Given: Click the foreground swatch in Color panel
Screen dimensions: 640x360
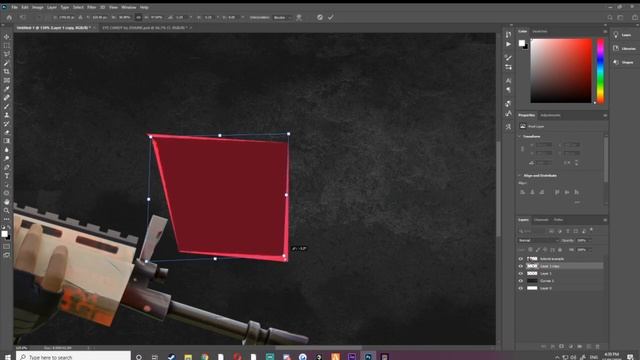Looking at the screenshot, I should pos(522,43).
